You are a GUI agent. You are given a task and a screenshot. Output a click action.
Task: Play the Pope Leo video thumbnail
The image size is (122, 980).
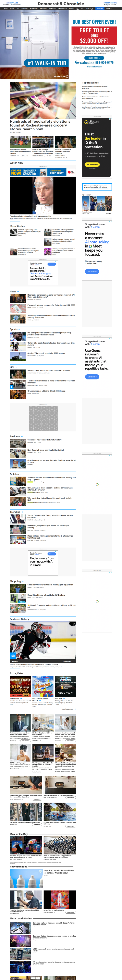[x=43, y=196]
